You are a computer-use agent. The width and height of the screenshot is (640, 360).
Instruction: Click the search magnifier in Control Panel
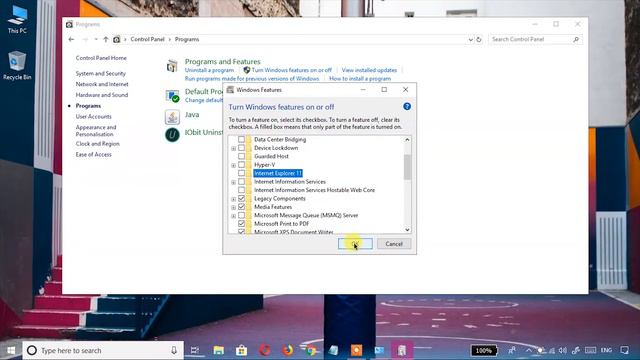pyautogui.click(x=576, y=39)
